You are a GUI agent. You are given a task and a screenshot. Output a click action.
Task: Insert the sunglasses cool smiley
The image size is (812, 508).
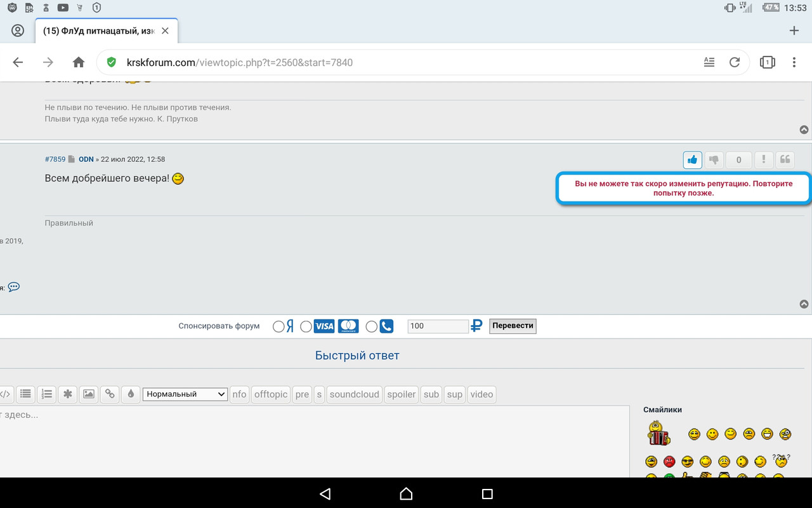click(x=688, y=462)
